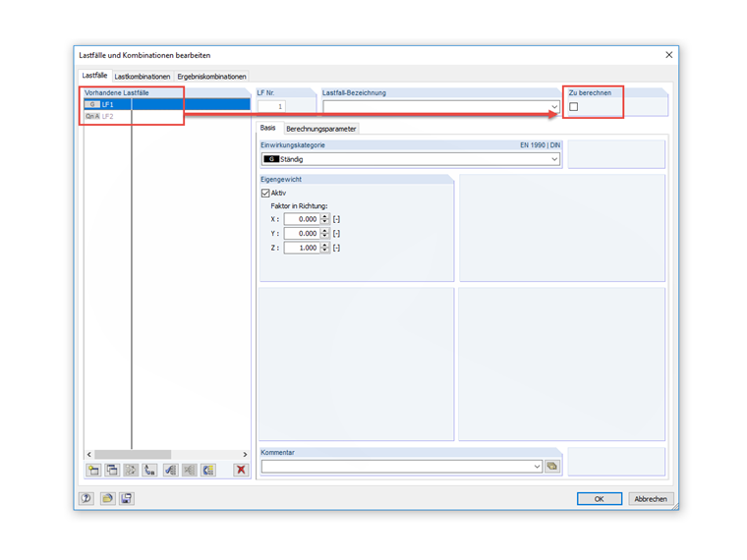This screenshot has width=747, height=560.
Task: Click the blue checkmark list icon
Action: point(171,470)
